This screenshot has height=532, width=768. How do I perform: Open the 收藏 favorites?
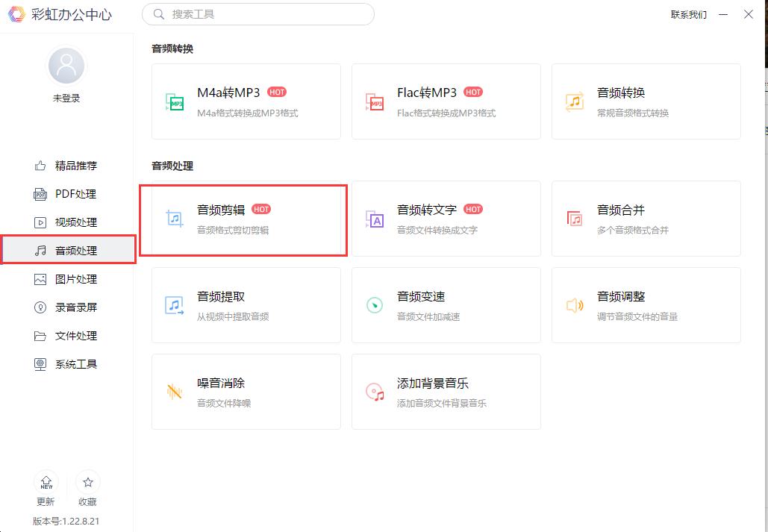[87, 489]
